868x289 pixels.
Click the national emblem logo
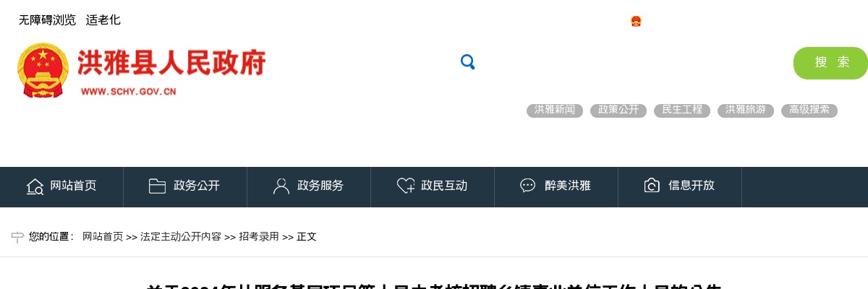point(43,69)
